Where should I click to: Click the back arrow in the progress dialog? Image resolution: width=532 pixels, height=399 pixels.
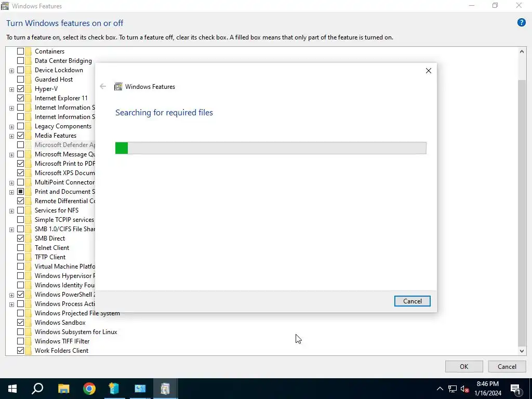(x=103, y=87)
